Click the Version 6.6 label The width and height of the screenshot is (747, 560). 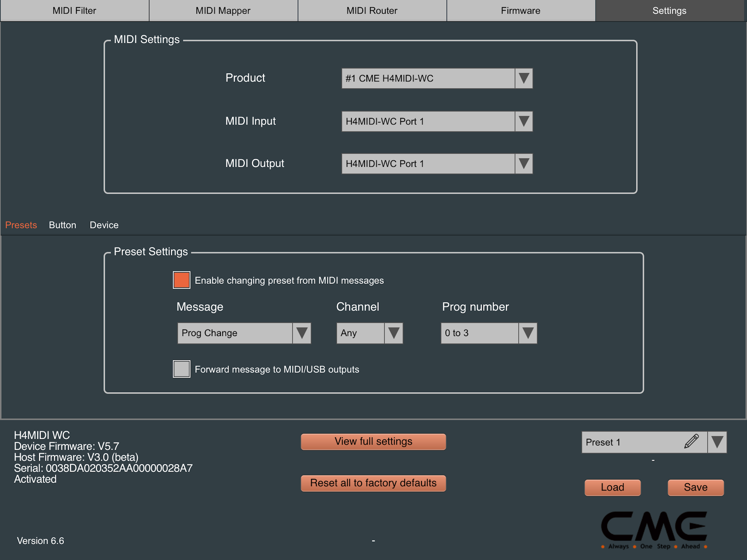click(x=40, y=541)
